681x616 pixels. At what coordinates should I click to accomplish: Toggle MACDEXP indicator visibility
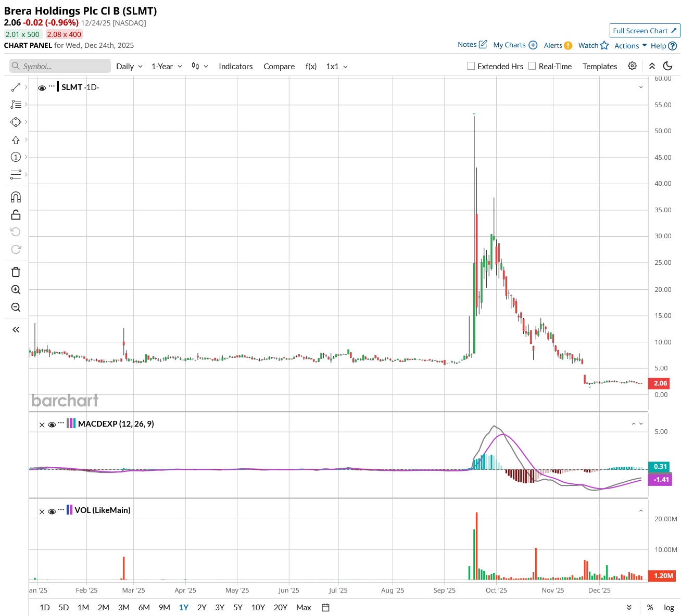coord(52,425)
